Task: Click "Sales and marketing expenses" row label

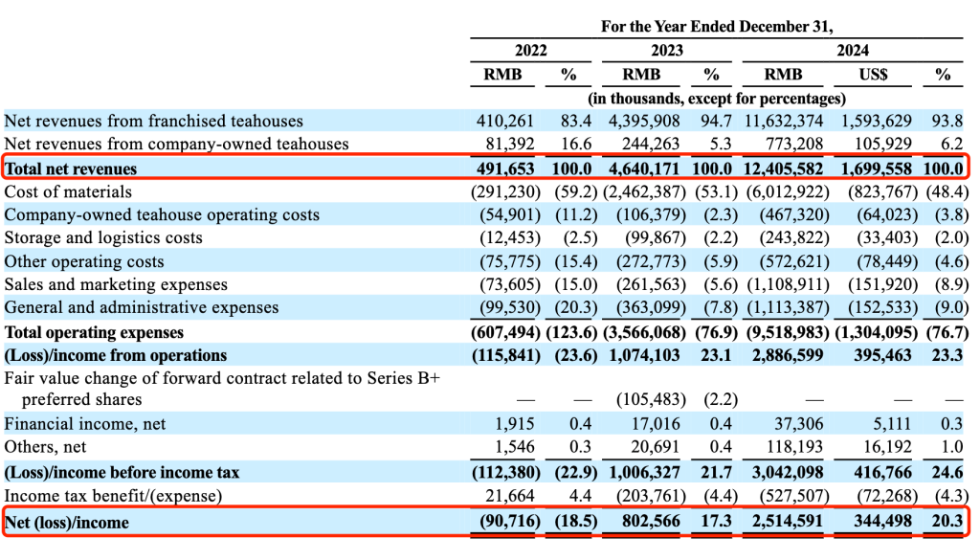Action: (x=116, y=284)
